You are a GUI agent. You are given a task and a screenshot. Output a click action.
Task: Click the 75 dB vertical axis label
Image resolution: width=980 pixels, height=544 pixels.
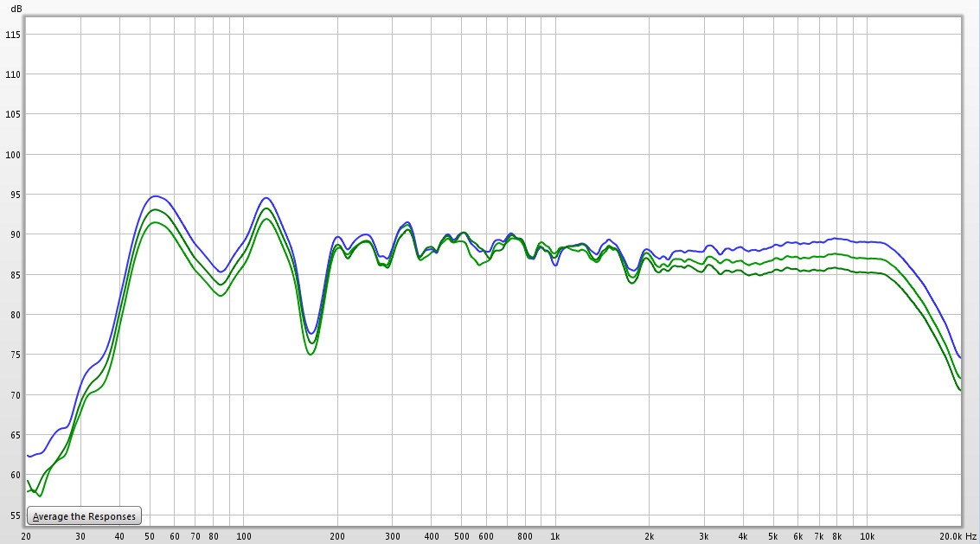(x=15, y=355)
